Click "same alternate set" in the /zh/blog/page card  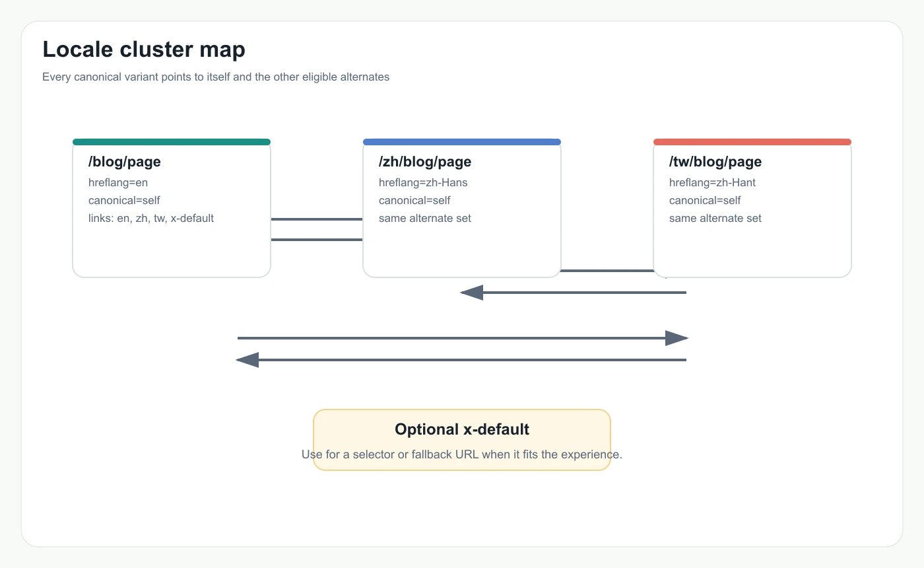pos(425,218)
